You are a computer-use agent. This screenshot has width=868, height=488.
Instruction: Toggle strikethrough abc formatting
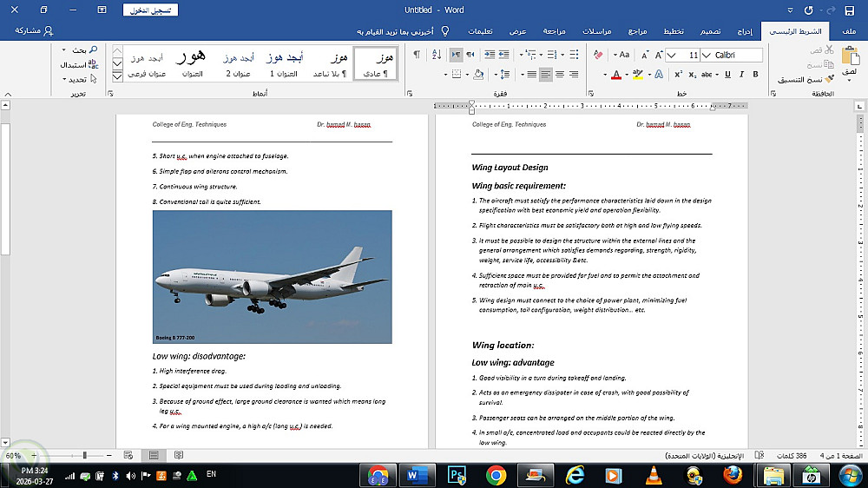click(x=707, y=74)
